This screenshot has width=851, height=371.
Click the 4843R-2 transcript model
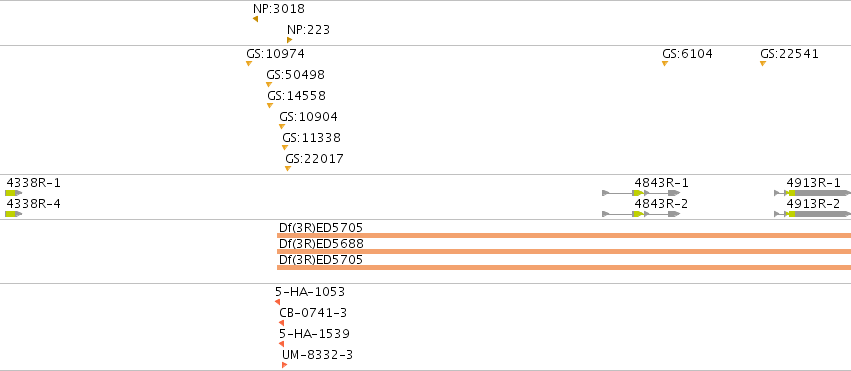pyautogui.click(x=641, y=214)
